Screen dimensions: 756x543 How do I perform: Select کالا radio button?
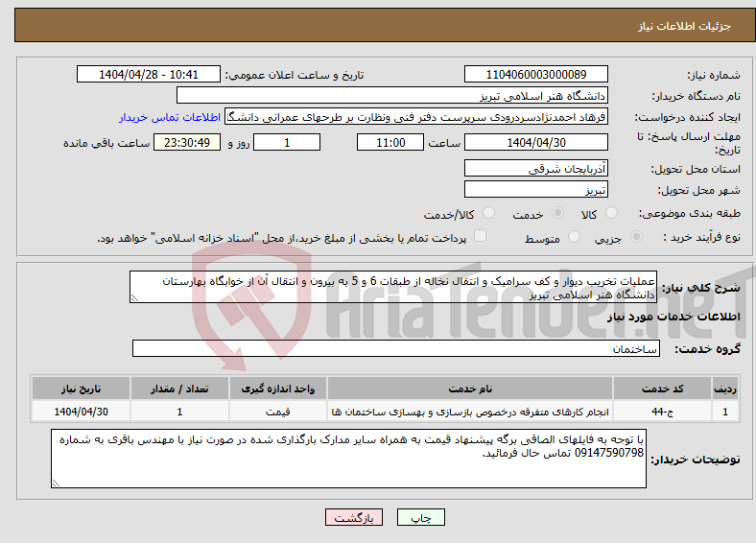pyautogui.click(x=611, y=213)
